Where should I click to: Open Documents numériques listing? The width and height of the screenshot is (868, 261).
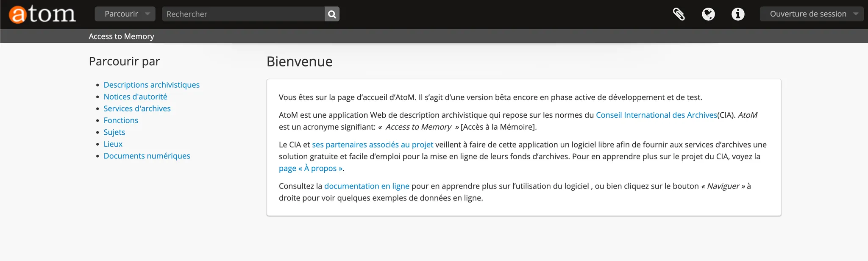[147, 156]
